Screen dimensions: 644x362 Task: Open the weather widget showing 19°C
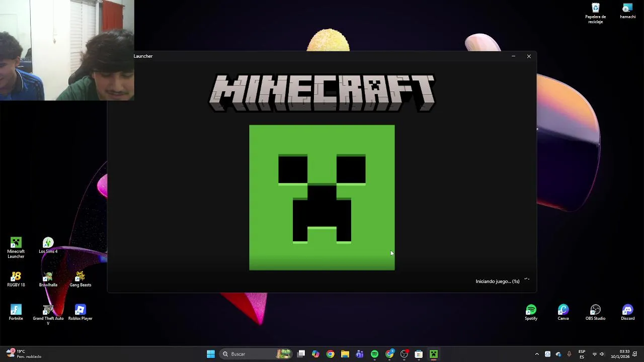point(25,354)
